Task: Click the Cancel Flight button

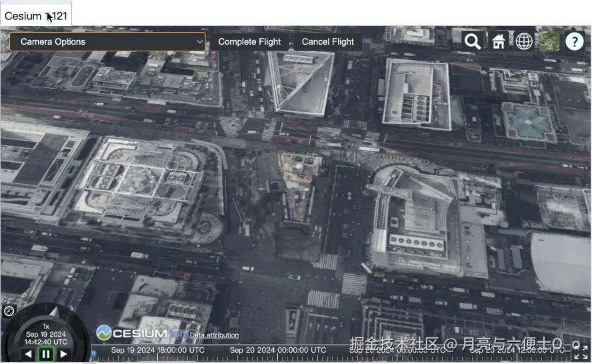Action: click(328, 41)
